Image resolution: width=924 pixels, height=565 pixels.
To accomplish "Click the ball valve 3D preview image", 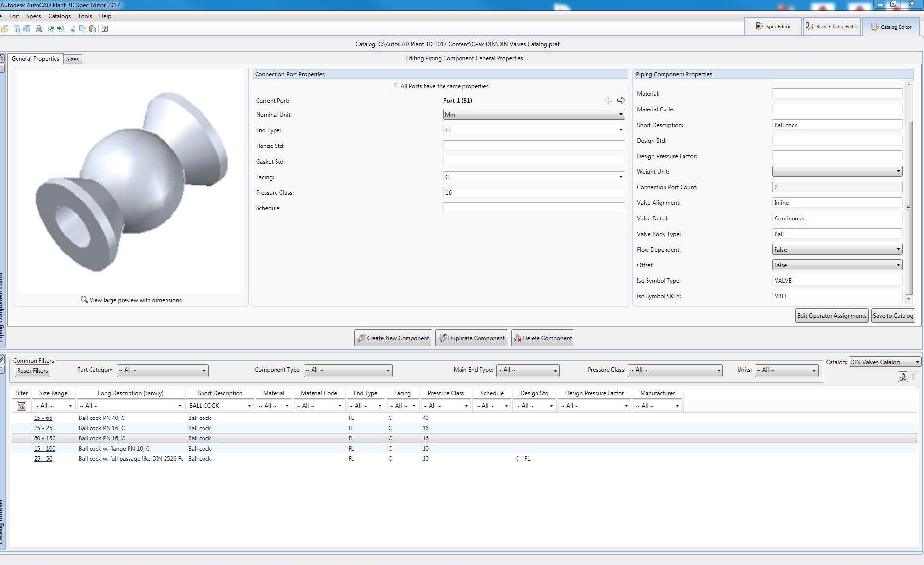I will pyautogui.click(x=131, y=182).
